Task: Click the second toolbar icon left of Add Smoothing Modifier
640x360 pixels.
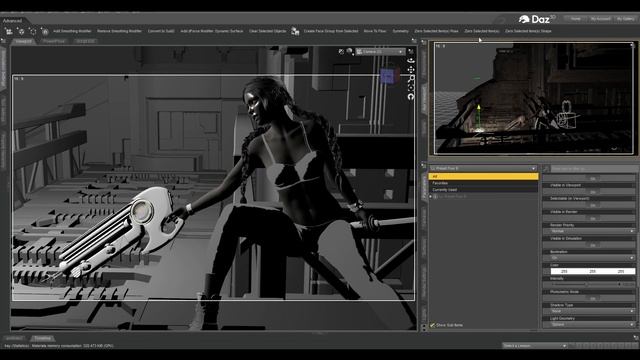Action: tap(21, 31)
